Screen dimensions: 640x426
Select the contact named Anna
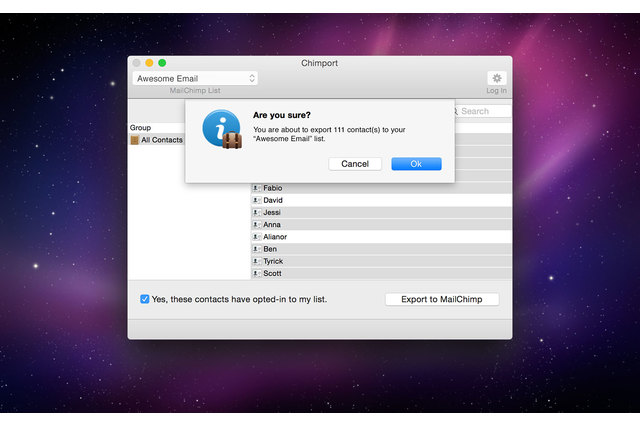[381, 225]
